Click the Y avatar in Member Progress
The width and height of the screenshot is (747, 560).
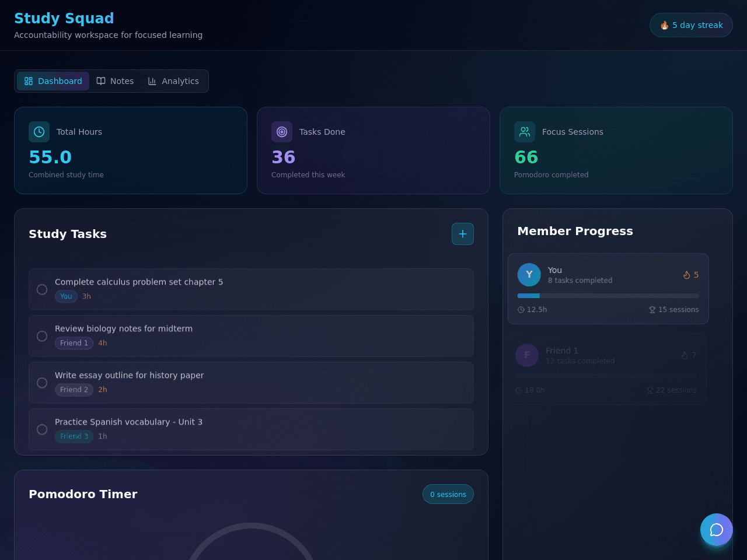(x=529, y=275)
